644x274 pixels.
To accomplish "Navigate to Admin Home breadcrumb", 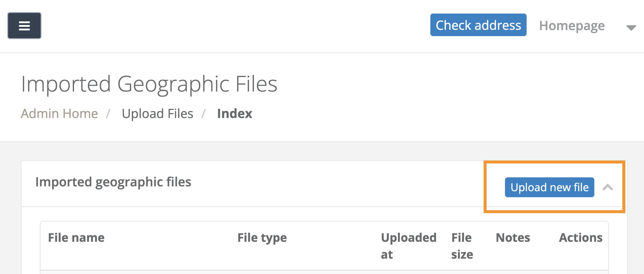I will pyautogui.click(x=59, y=114).
